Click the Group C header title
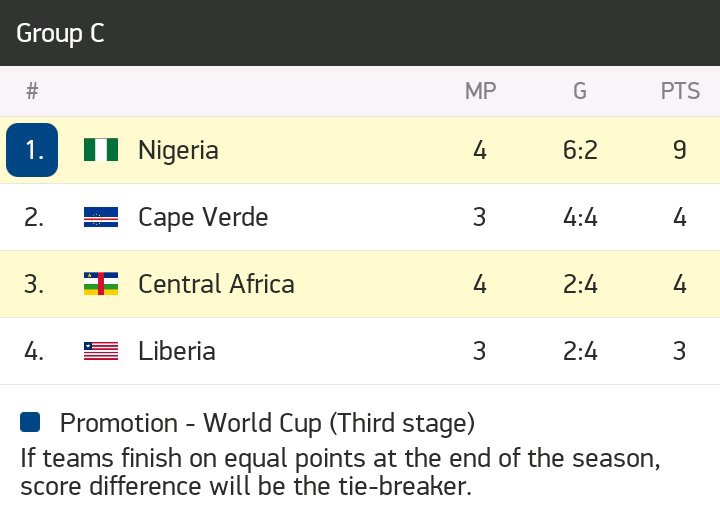 60,33
